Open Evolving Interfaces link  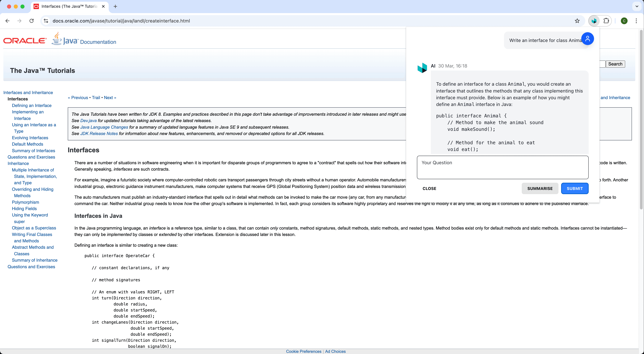30,138
